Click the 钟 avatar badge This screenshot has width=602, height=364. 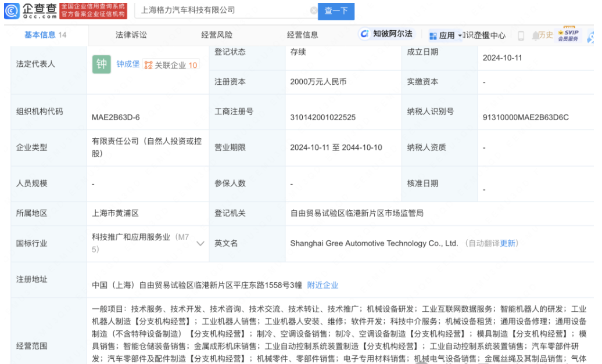point(101,64)
